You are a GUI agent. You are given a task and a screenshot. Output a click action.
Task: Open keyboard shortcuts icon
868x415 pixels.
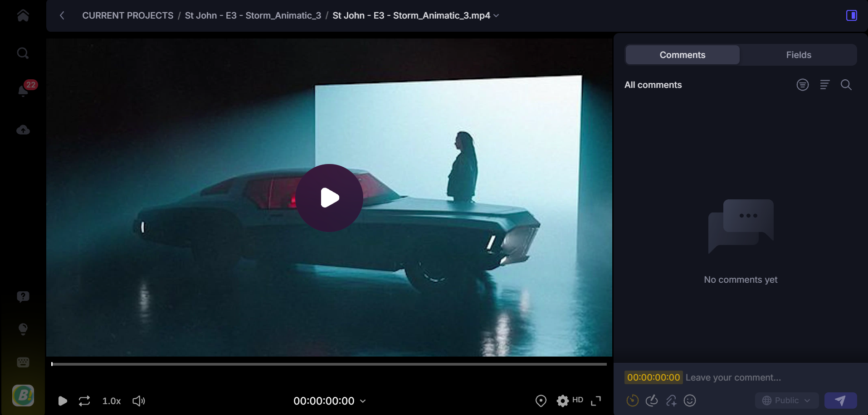(x=23, y=362)
